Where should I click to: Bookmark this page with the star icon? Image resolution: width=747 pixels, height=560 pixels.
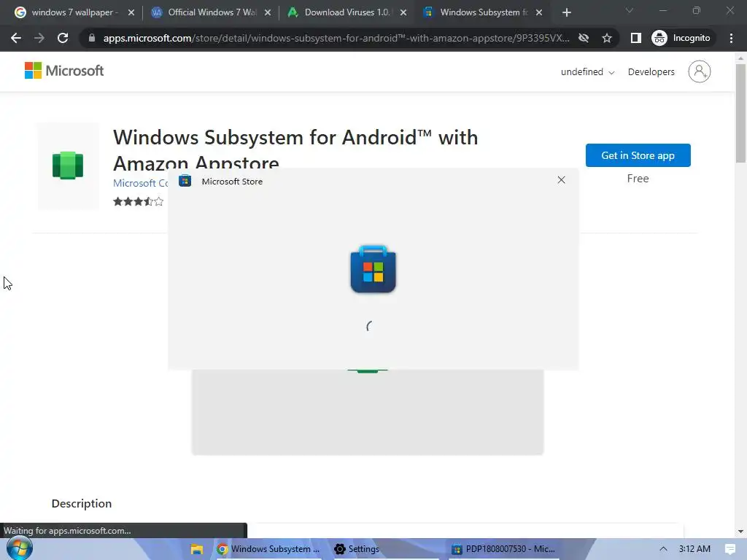click(606, 38)
